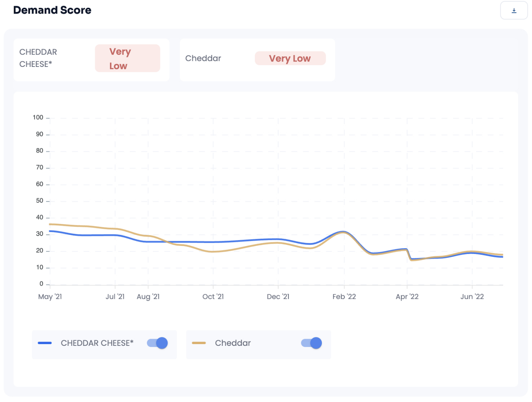Select the Cheddar card label
The height and width of the screenshot is (402, 532).
(203, 58)
